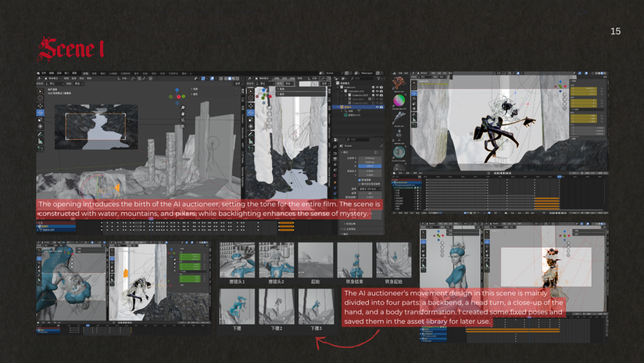Select the Transform tool in top-left viewport

pyautogui.click(x=41, y=126)
